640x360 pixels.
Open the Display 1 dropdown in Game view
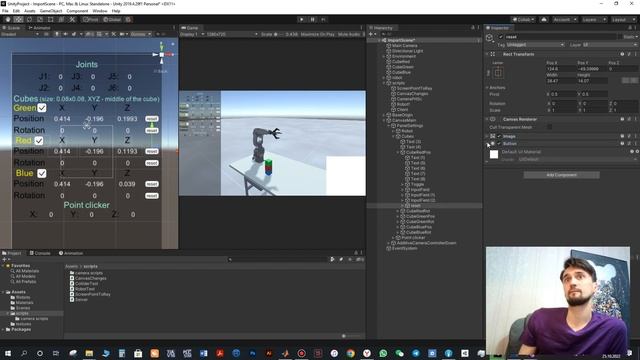click(x=192, y=34)
